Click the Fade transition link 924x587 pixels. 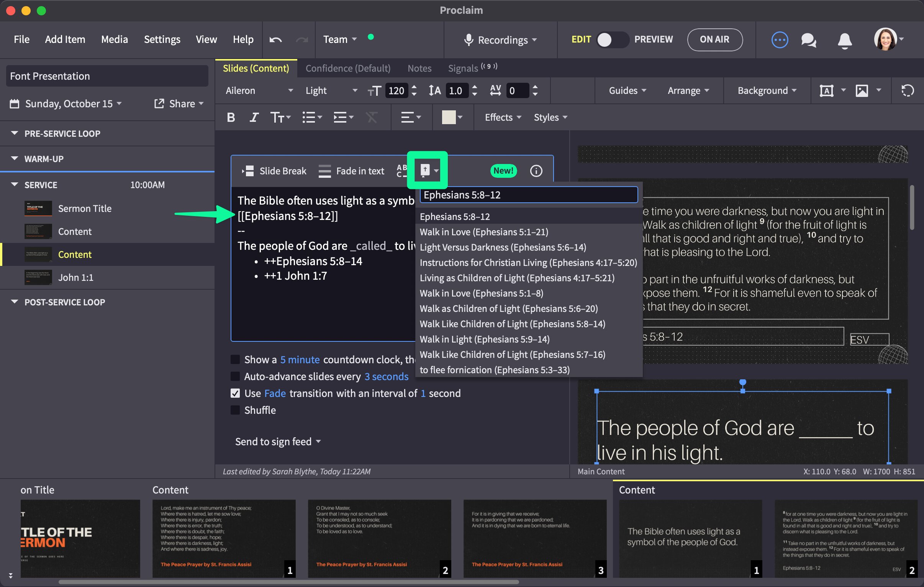(275, 394)
